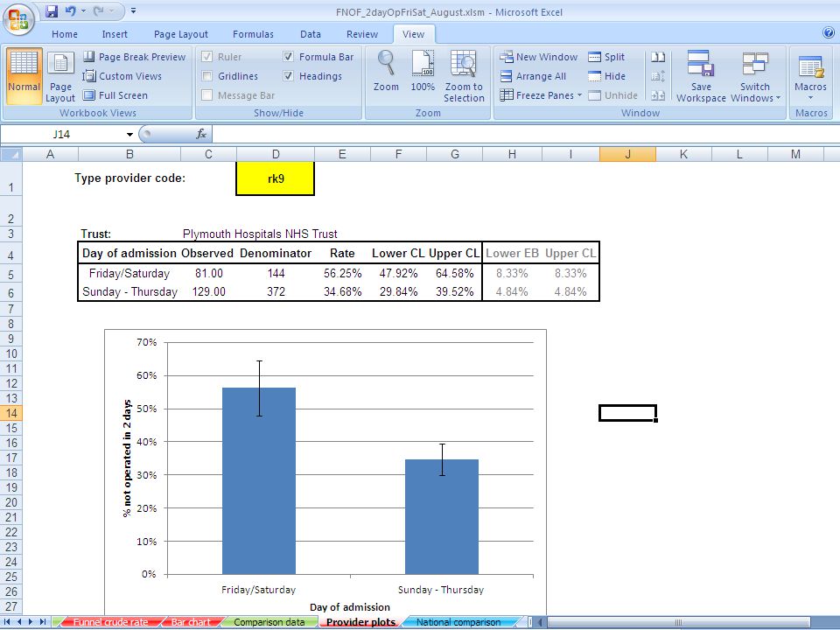The image size is (840, 630).
Task: Split the worksheet window
Action: point(606,57)
